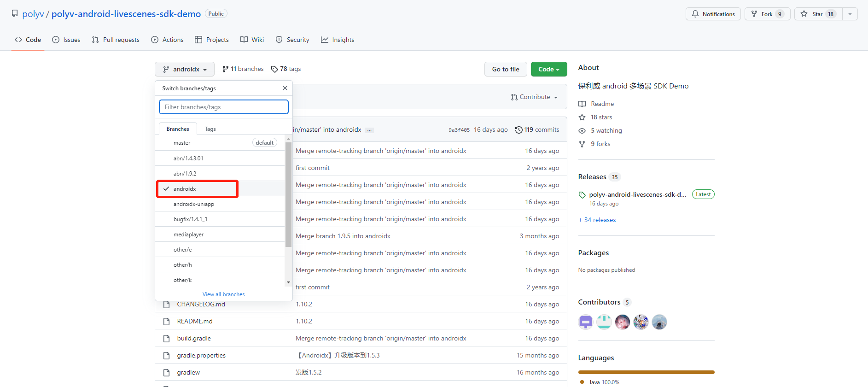
Task: Click the Readme book icon
Action: [582, 104]
